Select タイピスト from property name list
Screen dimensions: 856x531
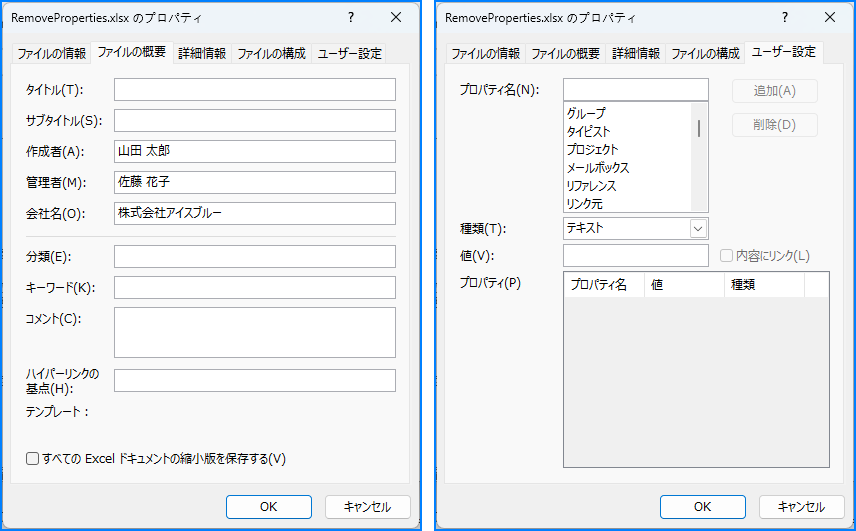pyautogui.click(x=628, y=132)
